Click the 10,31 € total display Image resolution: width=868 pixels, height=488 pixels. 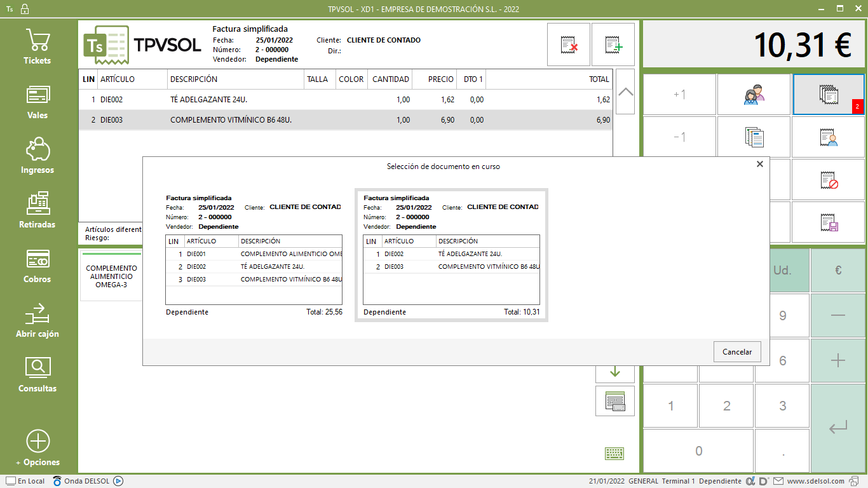(x=754, y=44)
